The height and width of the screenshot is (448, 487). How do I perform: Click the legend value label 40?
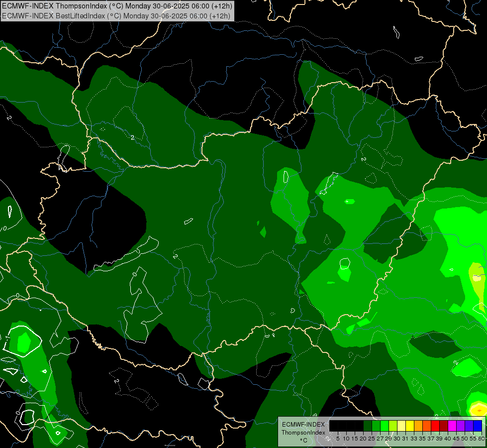click(448, 439)
